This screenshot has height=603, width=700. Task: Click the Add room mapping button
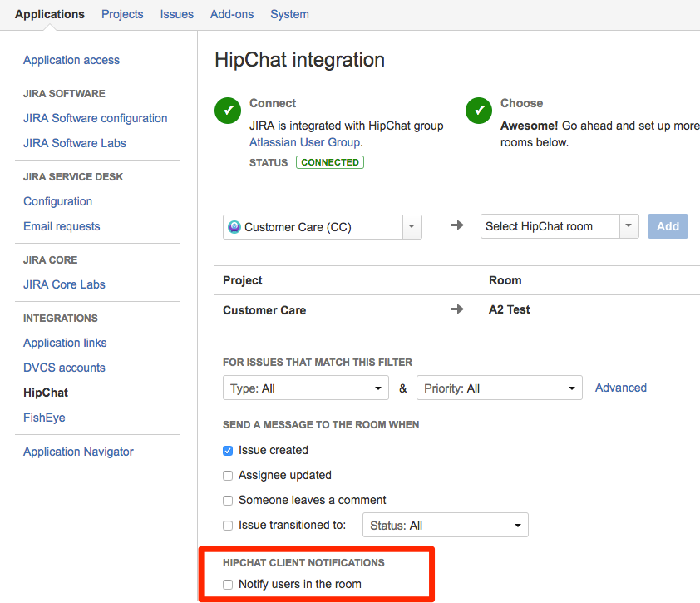668,226
